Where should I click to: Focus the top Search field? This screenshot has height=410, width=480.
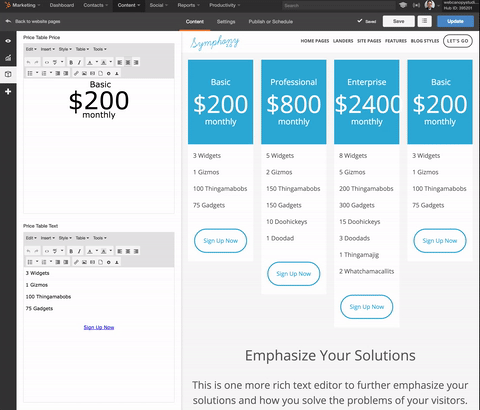(338, 6)
